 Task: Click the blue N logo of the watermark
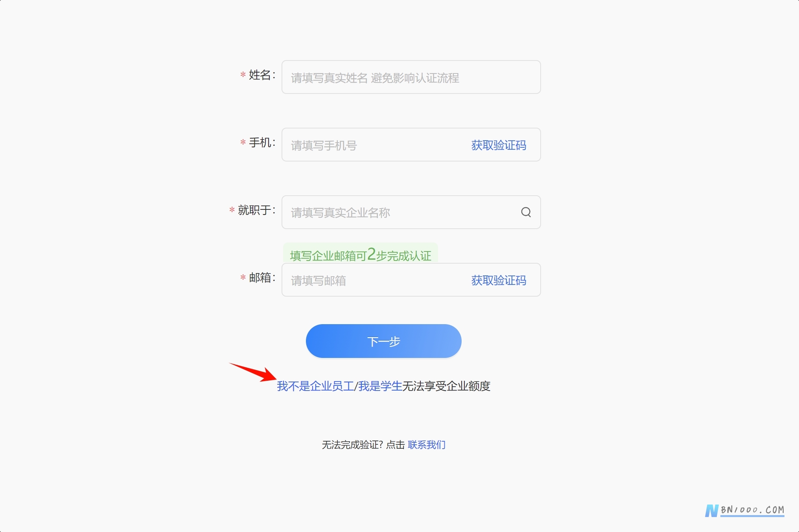click(712, 511)
